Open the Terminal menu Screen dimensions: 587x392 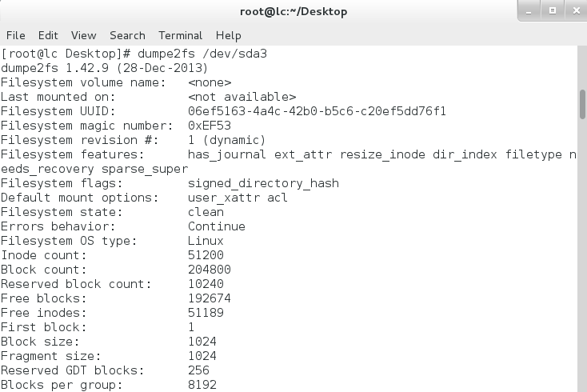click(180, 35)
